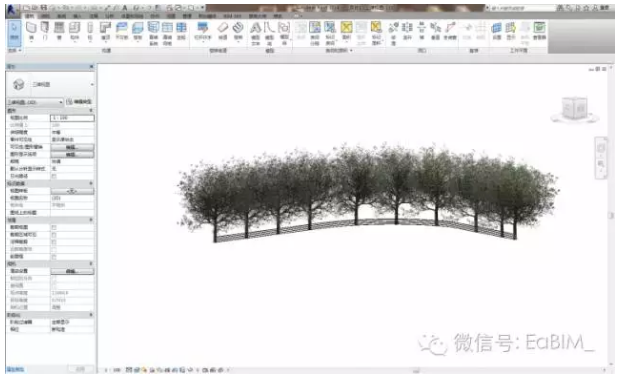Switch to the Annotate (注释) ribbon tab
This screenshot has width=621, height=378.
click(94, 16)
